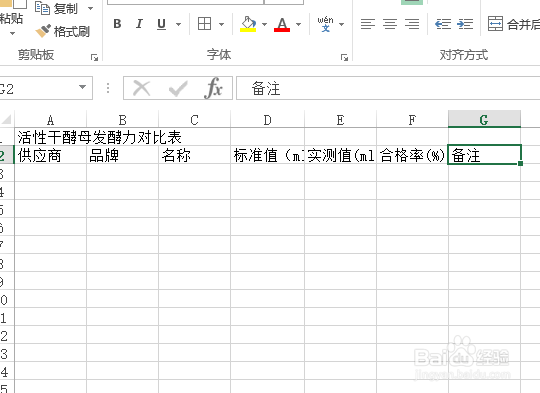The height and width of the screenshot is (393, 540).
Task: Confirm formula bar entry checkmark
Action: tap(178, 88)
